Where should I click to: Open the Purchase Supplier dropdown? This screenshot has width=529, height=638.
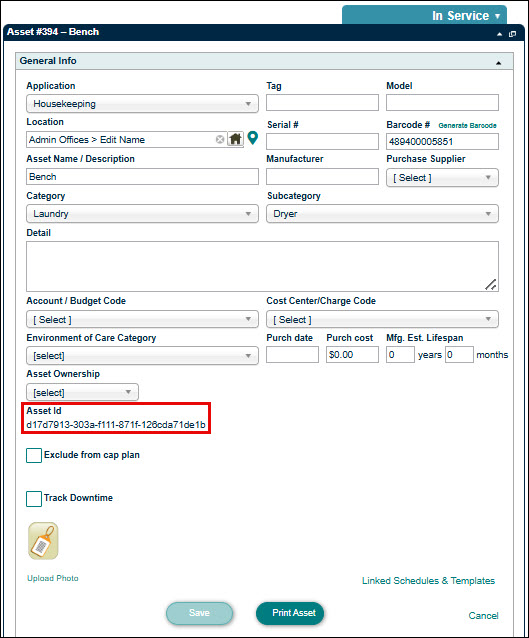[x=442, y=178]
